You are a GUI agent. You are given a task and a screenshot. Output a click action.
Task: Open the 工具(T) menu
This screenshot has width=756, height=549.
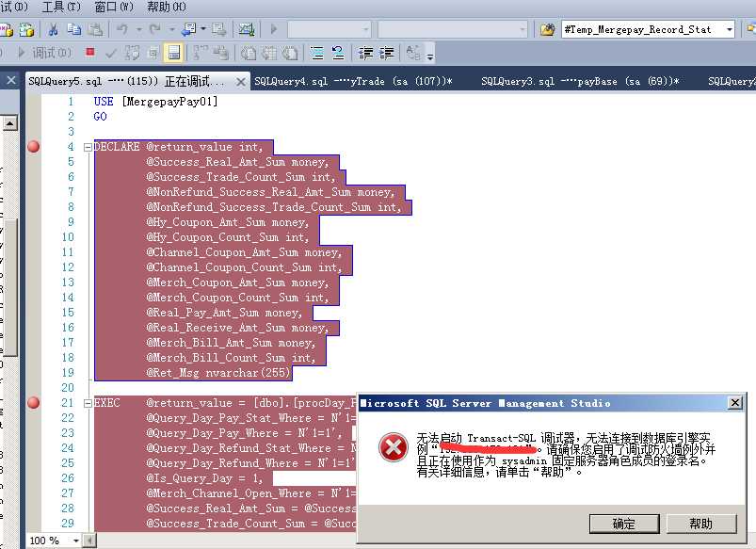click(x=61, y=7)
